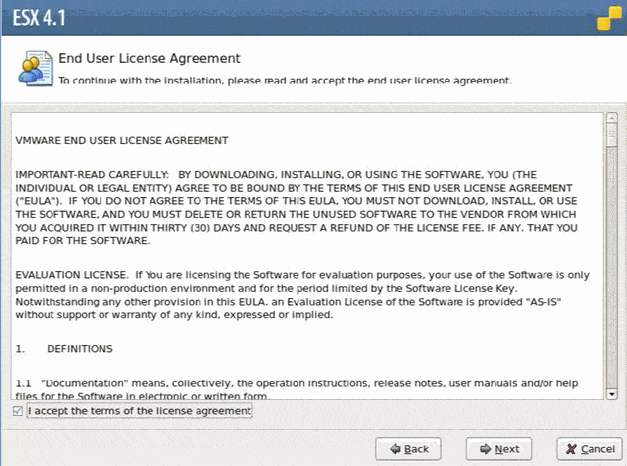Click the 'End User License Agreement' heading
This screenshot has width=627, height=466.
coord(149,59)
